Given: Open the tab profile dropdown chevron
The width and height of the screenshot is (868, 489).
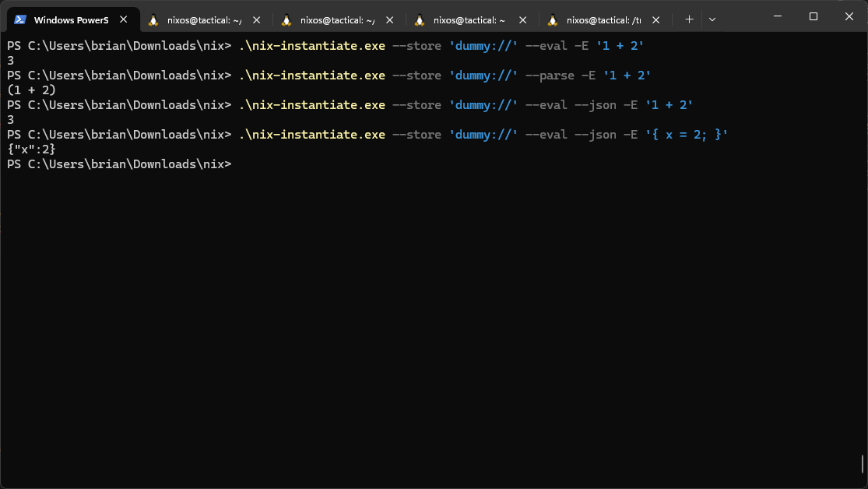Looking at the screenshot, I should coord(712,19).
